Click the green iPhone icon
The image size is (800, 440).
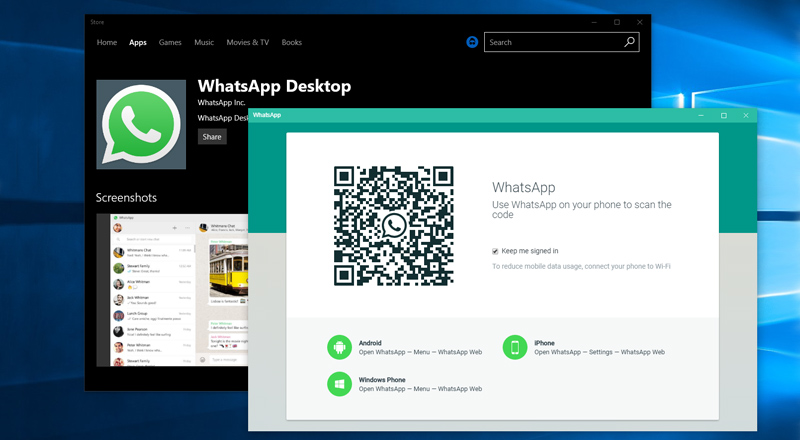[x=515, y=348]
